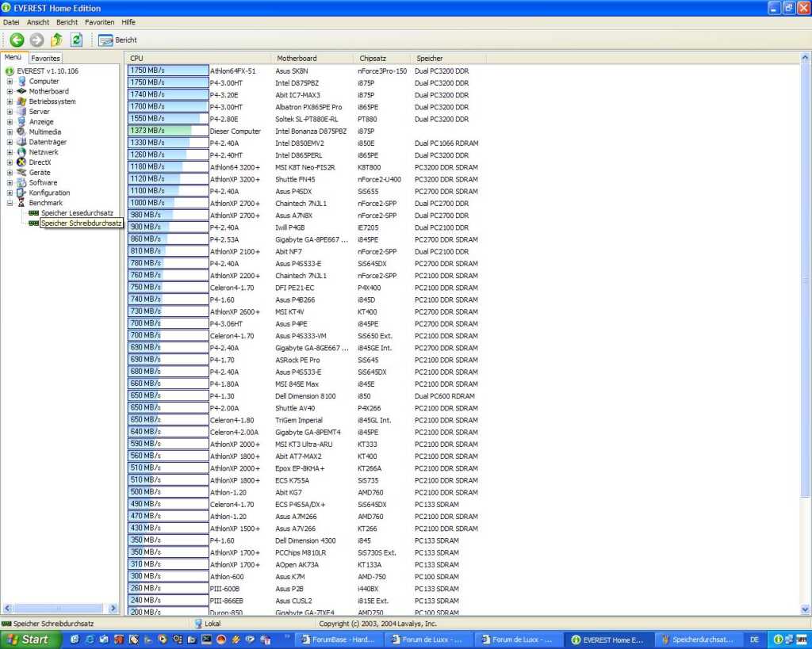Click the Motherboard tree icon
The image size is (812, 649).
point(21,91)
